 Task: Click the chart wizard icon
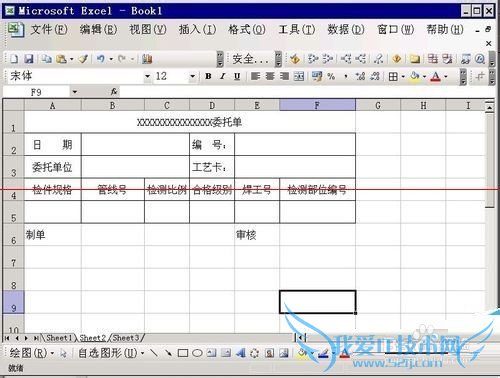tap(147, 59)
